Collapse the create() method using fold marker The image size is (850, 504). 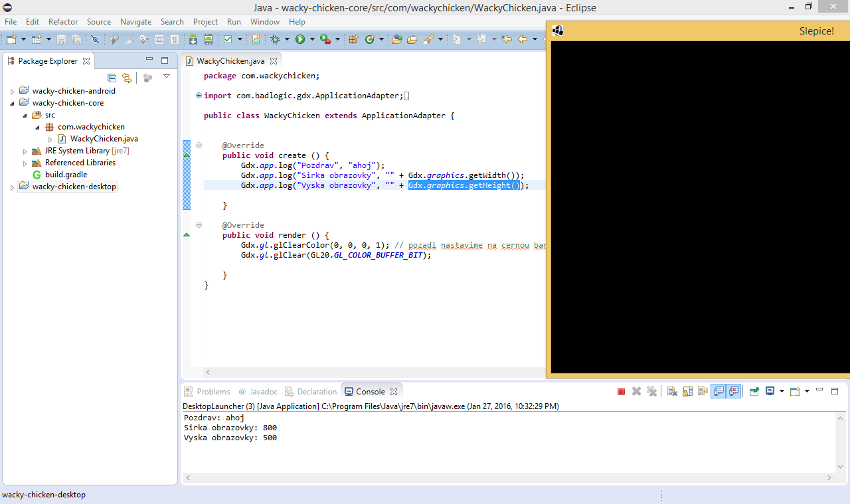pos(199,145)
